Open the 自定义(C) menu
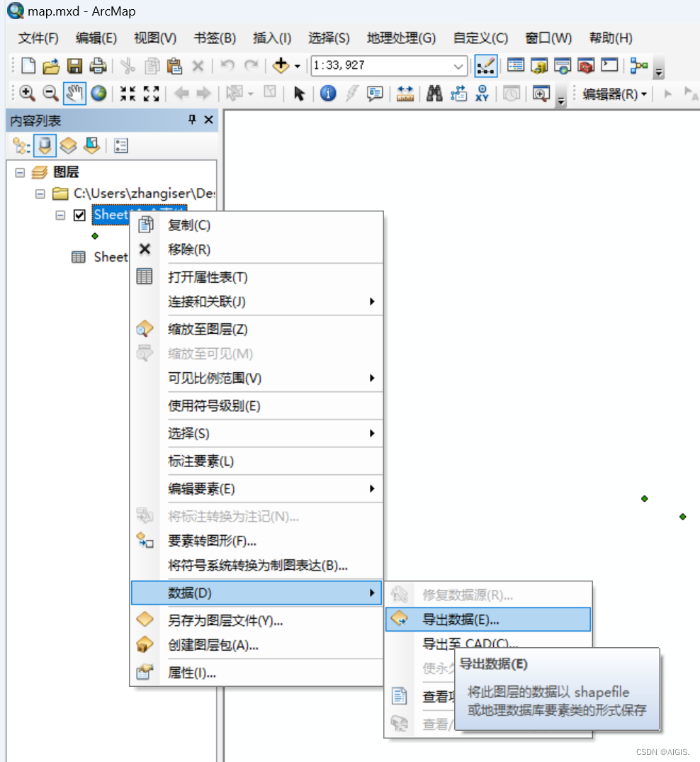700x762 pixels. point(480,38)
